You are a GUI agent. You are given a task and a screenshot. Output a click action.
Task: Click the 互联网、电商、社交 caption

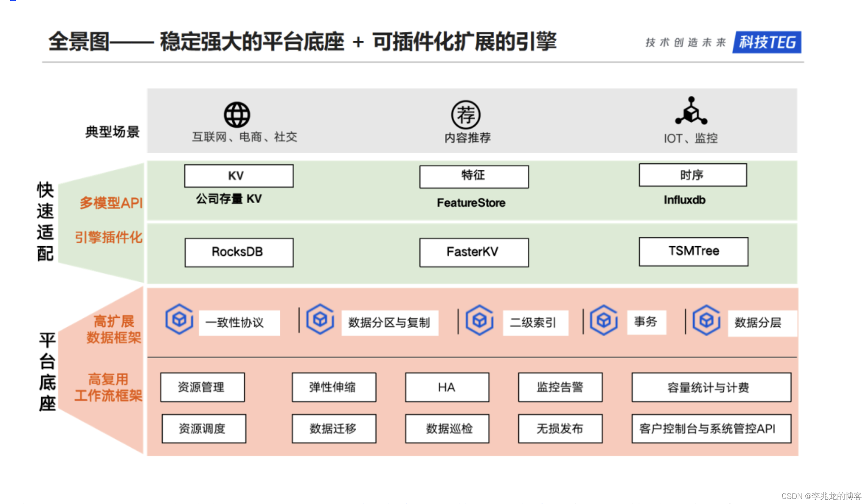[245, 137]
